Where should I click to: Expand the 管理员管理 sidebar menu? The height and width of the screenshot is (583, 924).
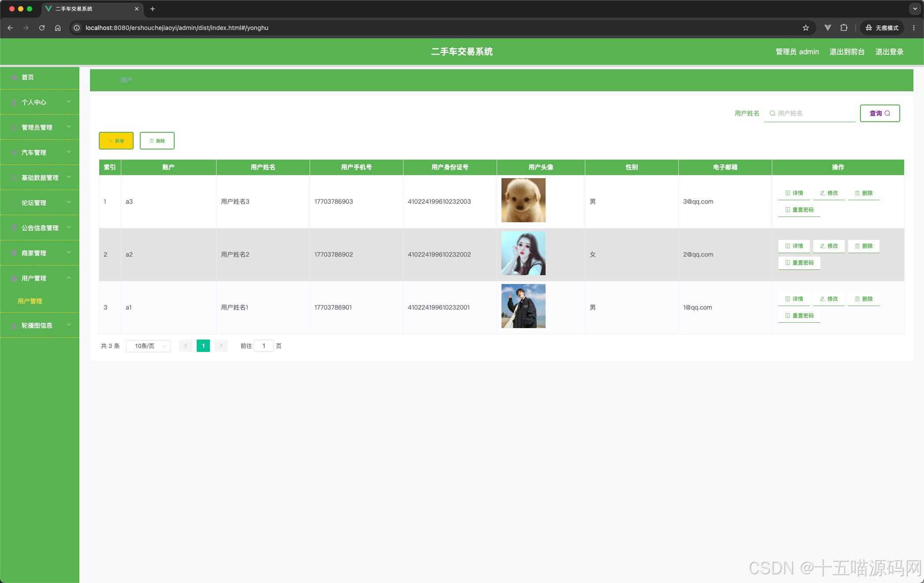coord(40,127)
